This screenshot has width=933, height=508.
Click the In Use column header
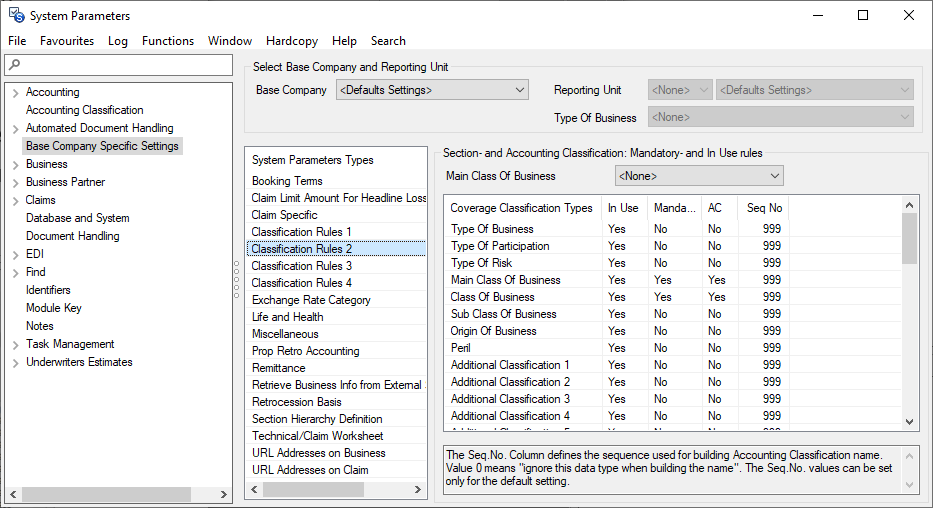(622, 208)
